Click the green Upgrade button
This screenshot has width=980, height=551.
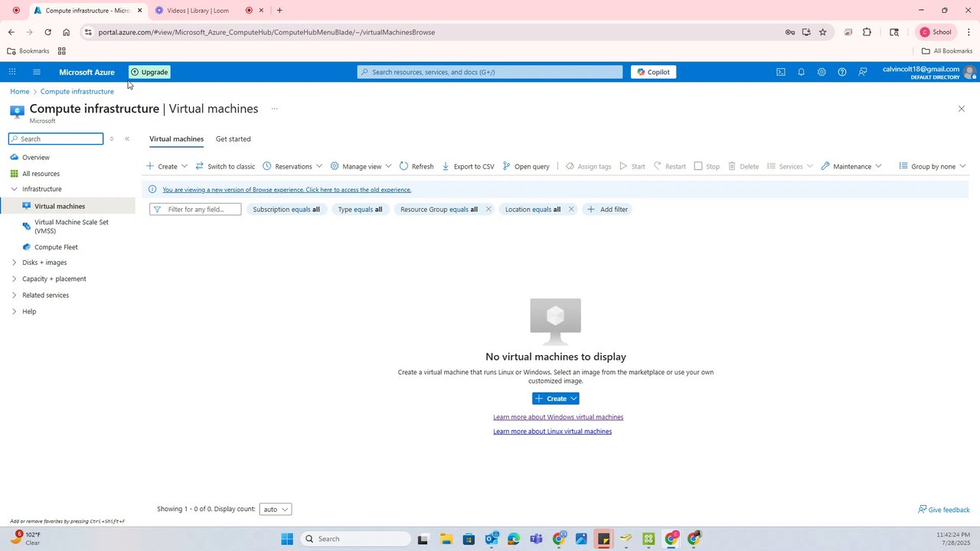(149, 72)
